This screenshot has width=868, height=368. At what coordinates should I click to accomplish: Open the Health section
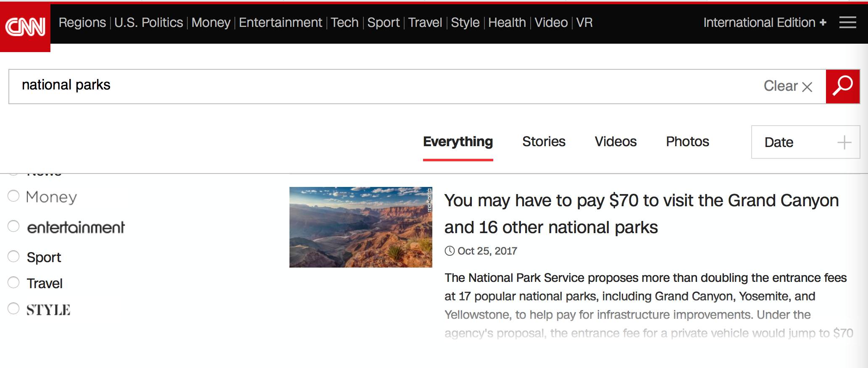tap(507, 23)
